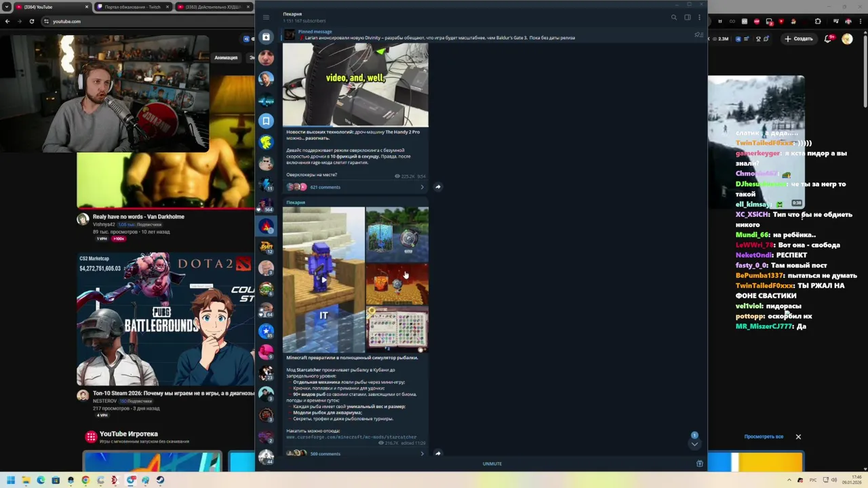
Task: Select the Анимация filter chip
Action: pyautogui.click(x=226, y=58)
